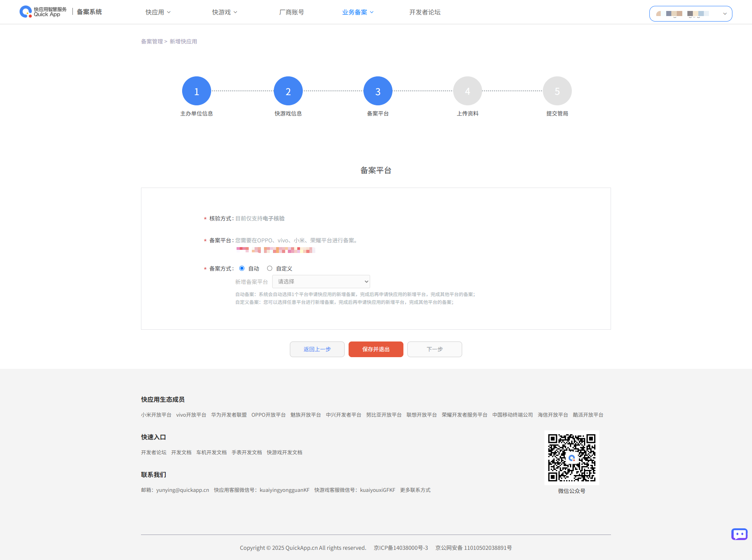The image size is (752, 560).
Task: Open the user account dropdown
Action: click(x=691, y=14)
